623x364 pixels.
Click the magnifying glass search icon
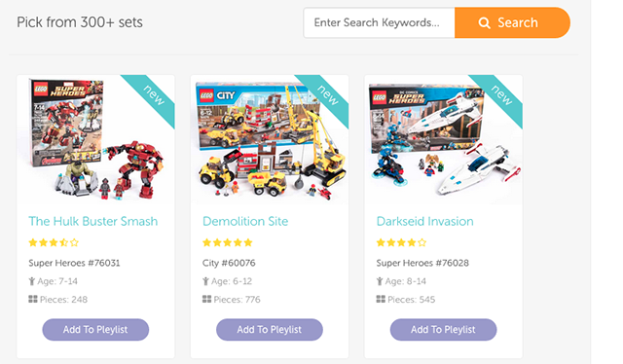tap(484, 23)
